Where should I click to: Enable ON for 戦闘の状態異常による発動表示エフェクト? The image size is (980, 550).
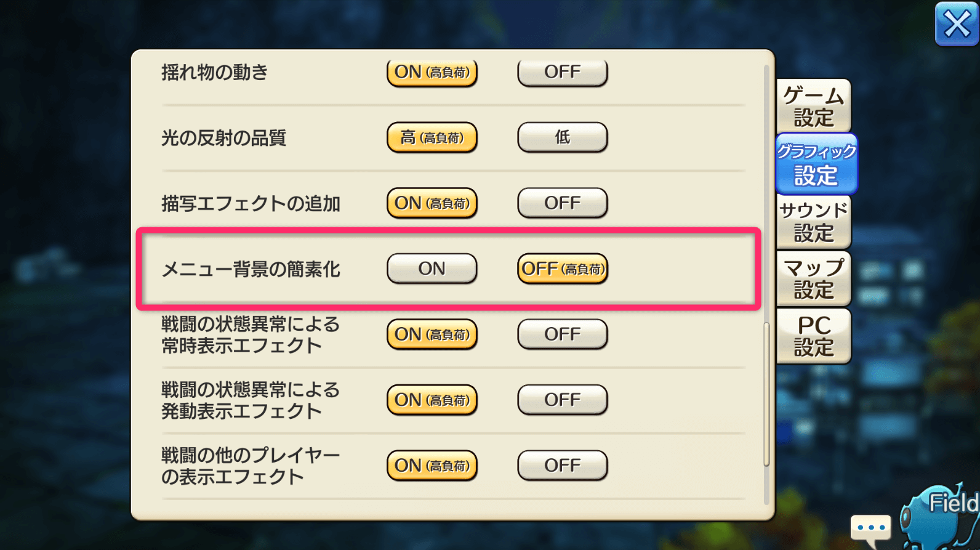[x=432, y=400]
